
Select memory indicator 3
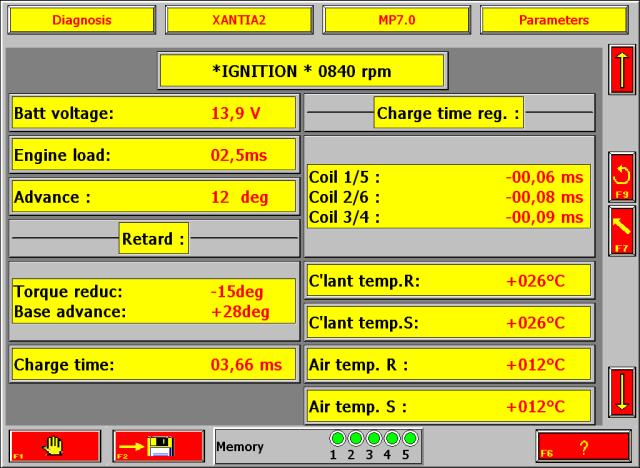pyautogui.click(x=373, y=439)
